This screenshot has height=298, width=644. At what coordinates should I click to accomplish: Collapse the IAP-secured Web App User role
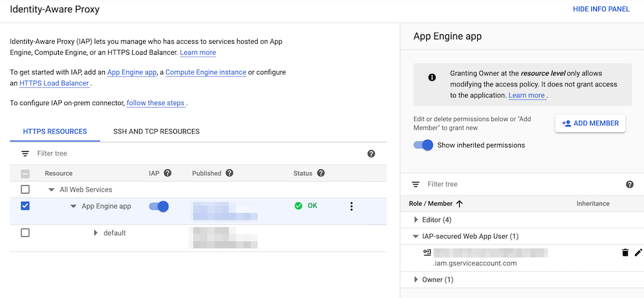(x=415, y=237)
